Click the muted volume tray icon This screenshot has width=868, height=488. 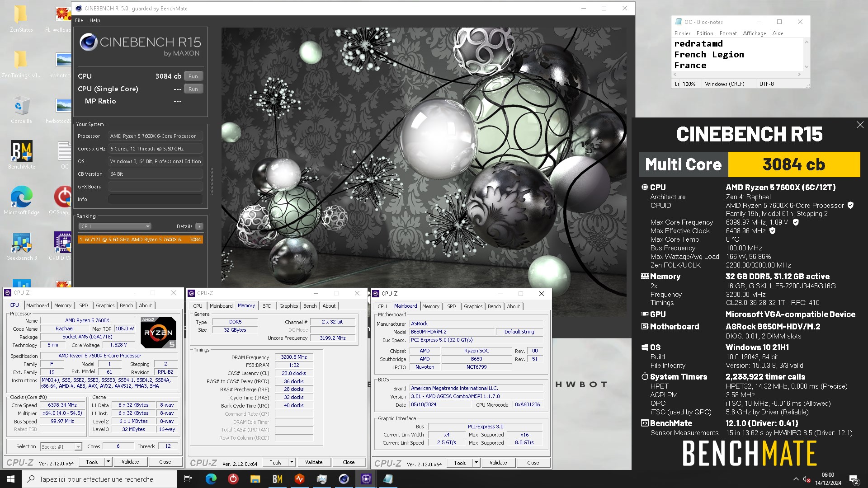(807, 479)
